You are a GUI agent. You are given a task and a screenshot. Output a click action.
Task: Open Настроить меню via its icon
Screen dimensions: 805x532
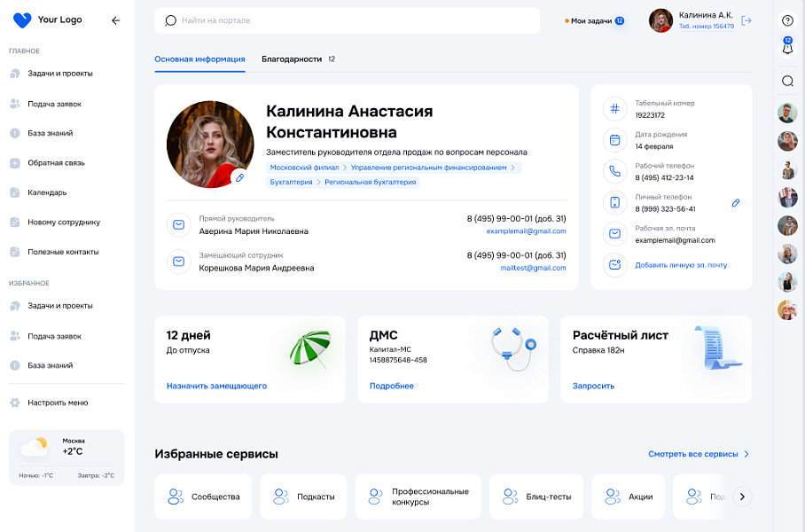click(14, 403)
